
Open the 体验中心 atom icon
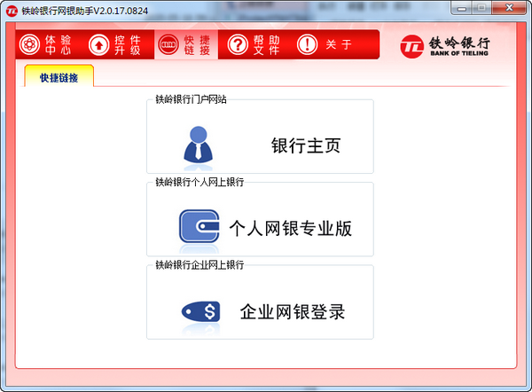(x=29, y=44)
